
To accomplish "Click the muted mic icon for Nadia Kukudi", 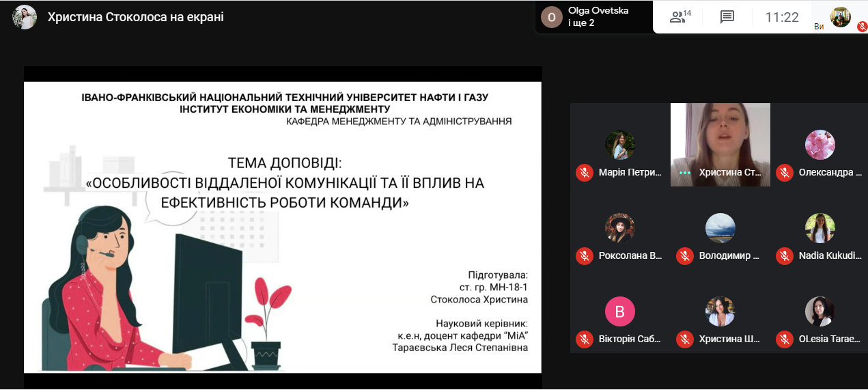I will tap(785, 256).
